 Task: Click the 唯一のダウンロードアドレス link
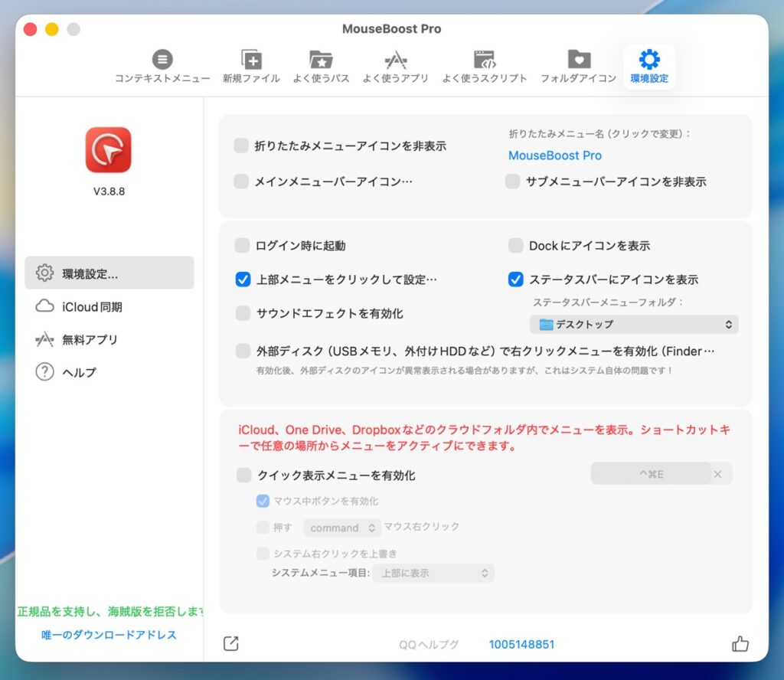(x=109, y=635)
